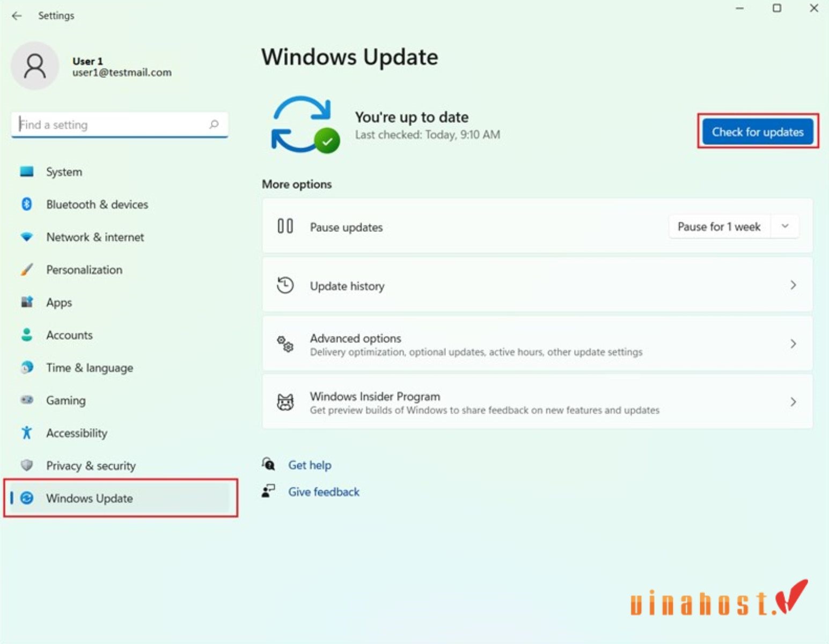The width and height of the screenshot is (829, 644).
Task: Click the Accounts person icon
Action: [x=27, y=335]
